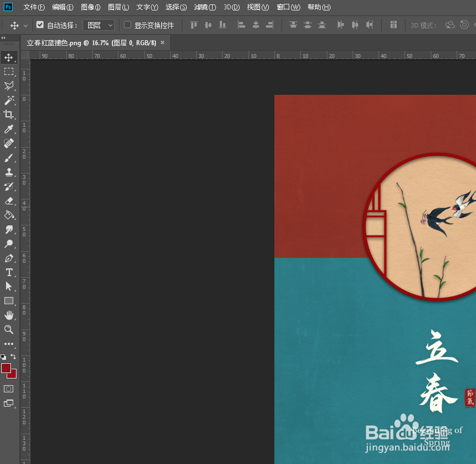
Task: Open the background color picker
Action: pos(13,375)
